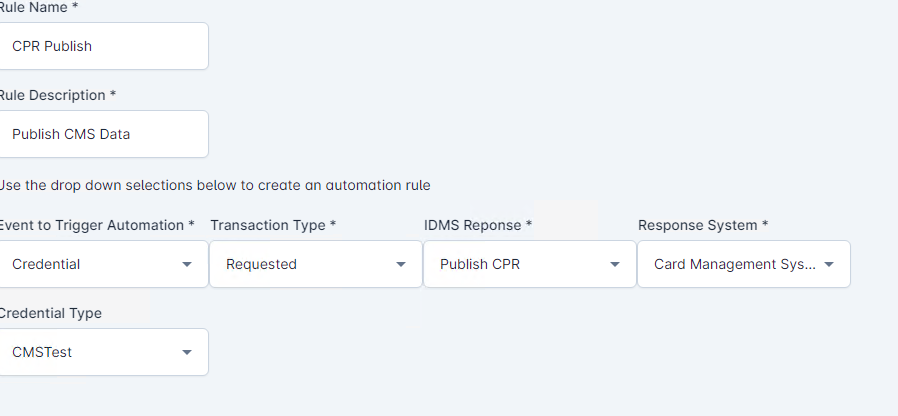
Task: Click the Transaction Type label
Action: click(272, 225)
